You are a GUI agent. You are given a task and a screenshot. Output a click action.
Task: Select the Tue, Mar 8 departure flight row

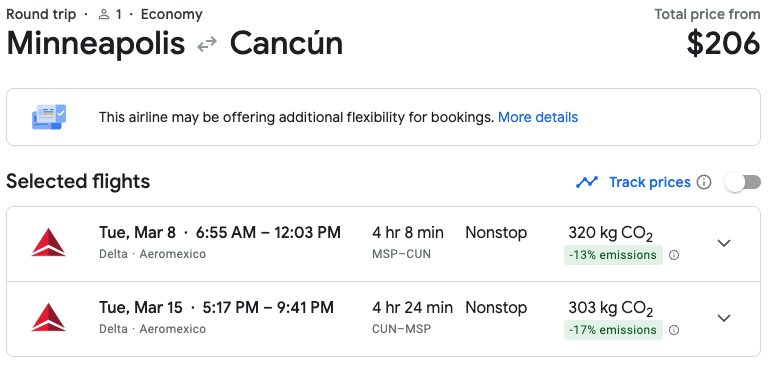pyautogui.click(x=384, y=244)
